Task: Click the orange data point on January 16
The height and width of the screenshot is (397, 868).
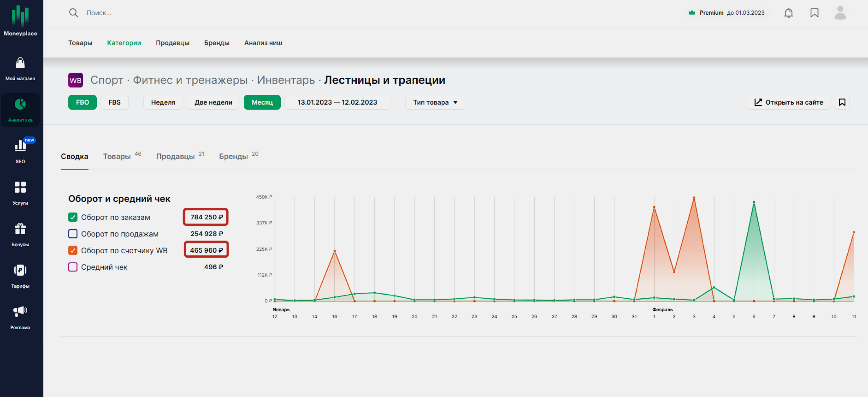Action: click(335, 251)
